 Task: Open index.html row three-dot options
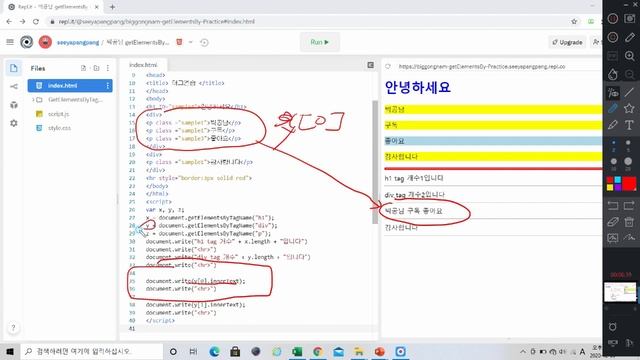click(108, 86)
